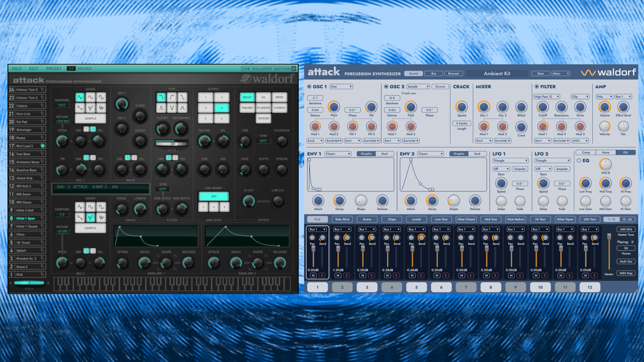Open the PRESET menu in the legacy plugin
Screen dimensions: 644x362
pyautogui.click(x=54, y=69)
